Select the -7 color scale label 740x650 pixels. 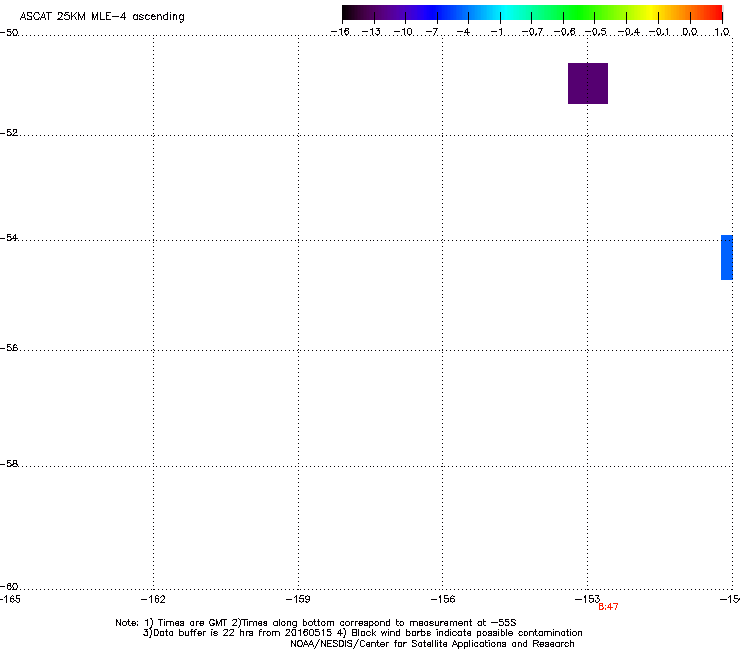[432, 32]
